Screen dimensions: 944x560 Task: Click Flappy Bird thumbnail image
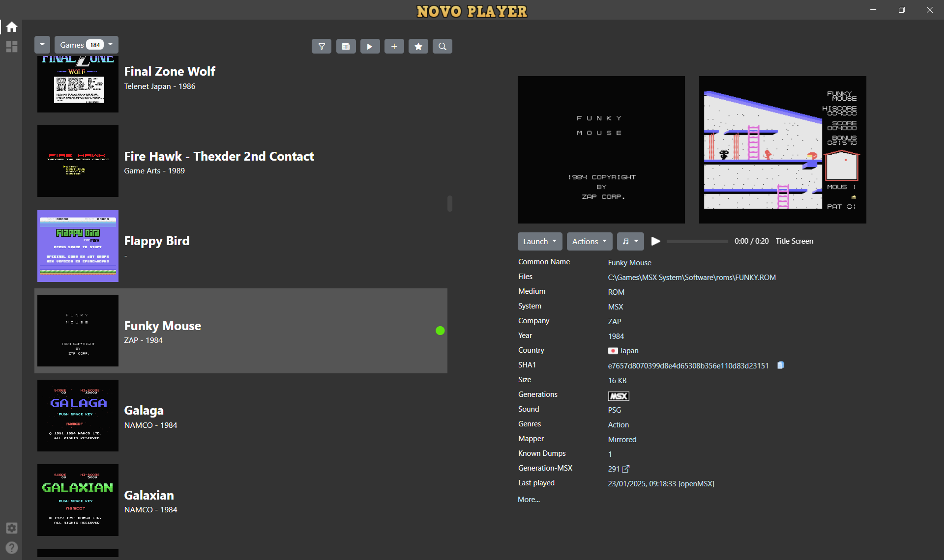tap(78, 246)
